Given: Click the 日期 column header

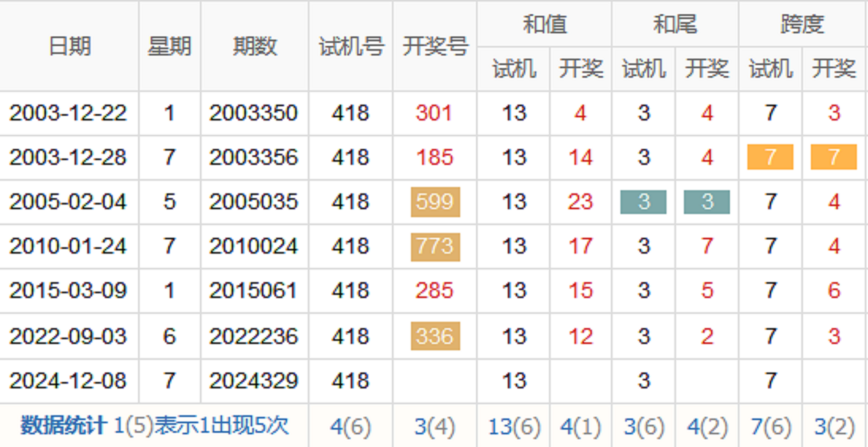Looking at the screenshot, I should point(69,46).
